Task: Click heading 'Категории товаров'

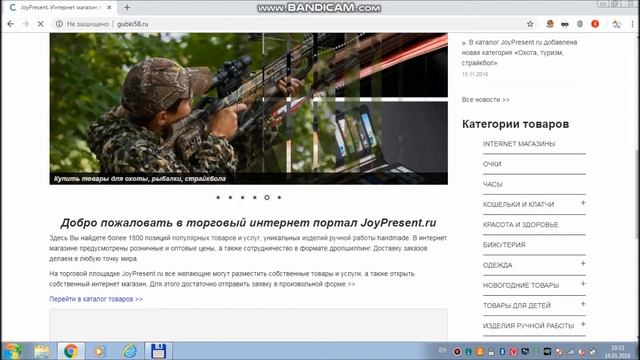Action: tap(516, 124)
